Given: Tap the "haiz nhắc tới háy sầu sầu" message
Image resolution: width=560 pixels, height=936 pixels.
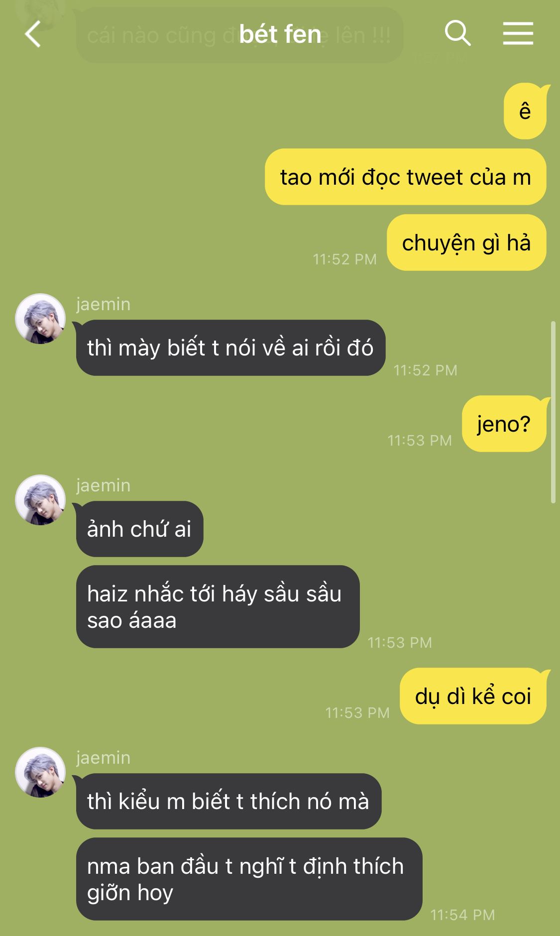Looking at the screenshot, I should click(218, 607).
